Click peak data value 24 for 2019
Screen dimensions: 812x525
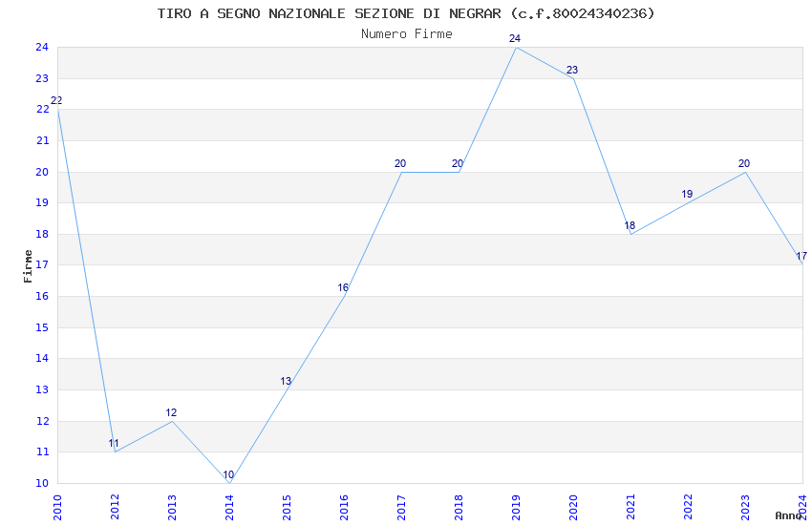tap(515, 39)
